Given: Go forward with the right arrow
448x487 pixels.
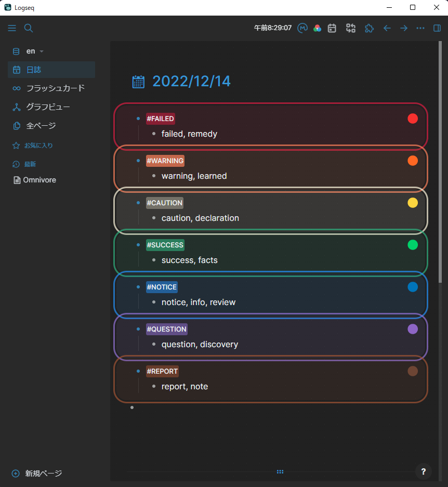Looking at the screenshot, I should (x=404, y=28).
